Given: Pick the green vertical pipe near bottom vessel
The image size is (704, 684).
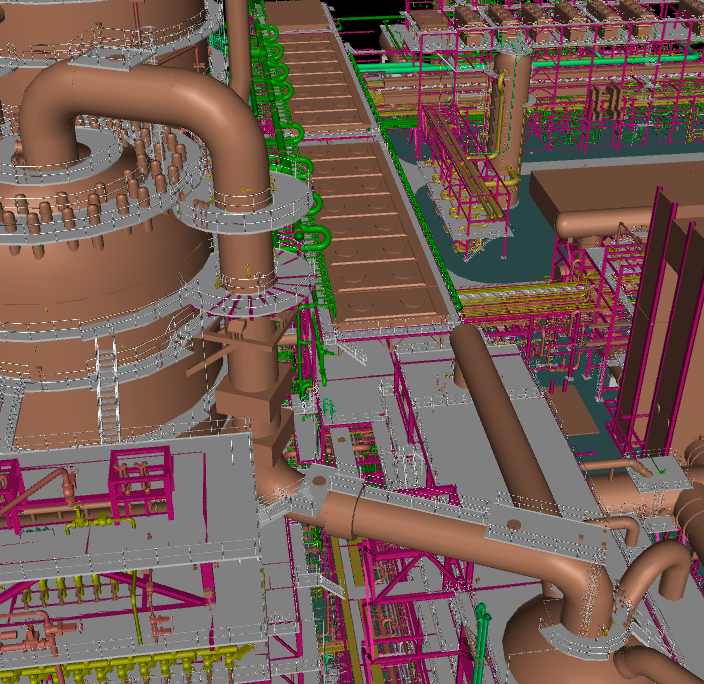Looking at the screenshot, I should coord(481,642).
